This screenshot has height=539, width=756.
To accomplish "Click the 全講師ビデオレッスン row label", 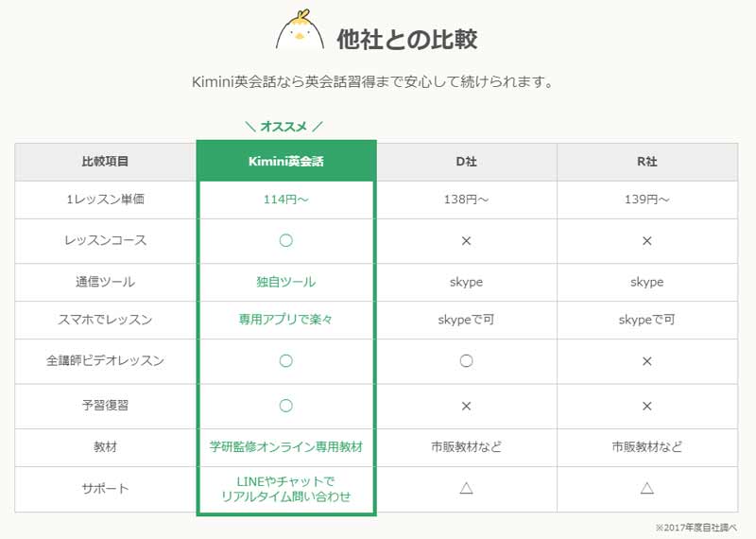I will pyautogui.click(x=105, y=361).
